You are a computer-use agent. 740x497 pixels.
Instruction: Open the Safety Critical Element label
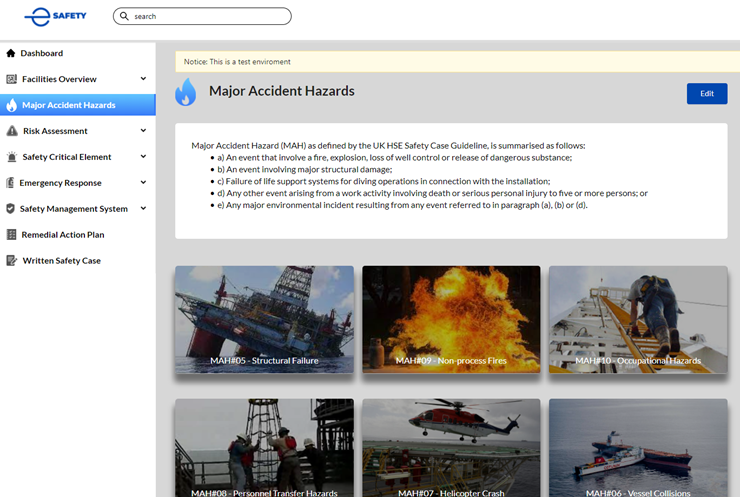(x=67, y=157)
